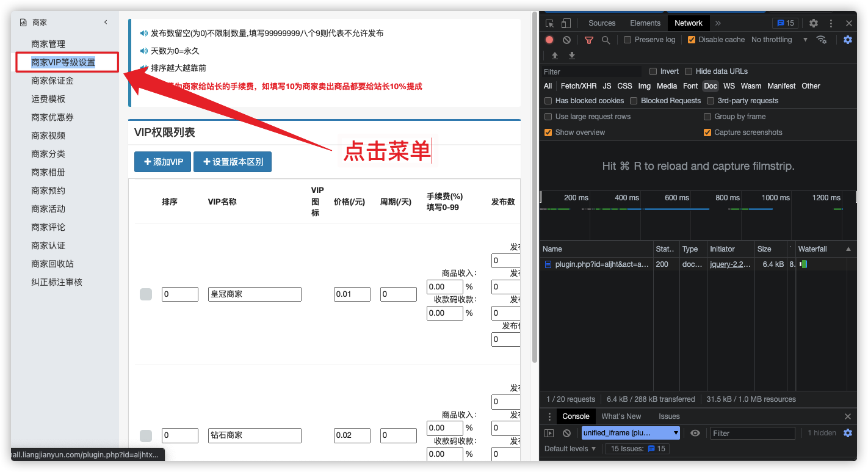Filter requests by Fetch/XHR
This screenshot has width=868, height=472.
coord(579,86)
